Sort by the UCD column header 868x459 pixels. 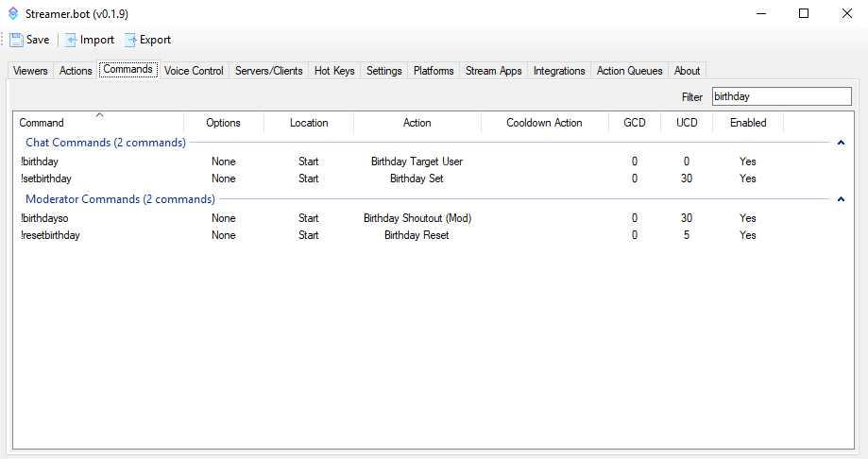pyautogui.click(x=687, y=123)
